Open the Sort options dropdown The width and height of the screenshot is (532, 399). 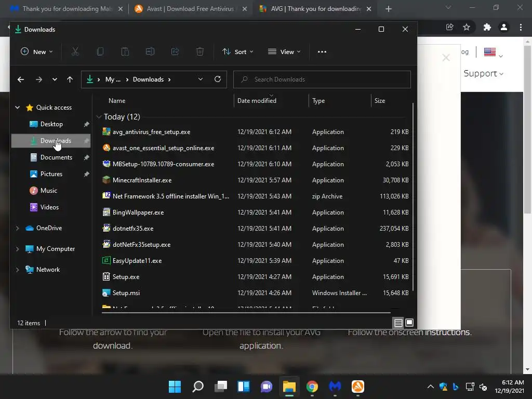pyautogui.click(x=238, y=52)
